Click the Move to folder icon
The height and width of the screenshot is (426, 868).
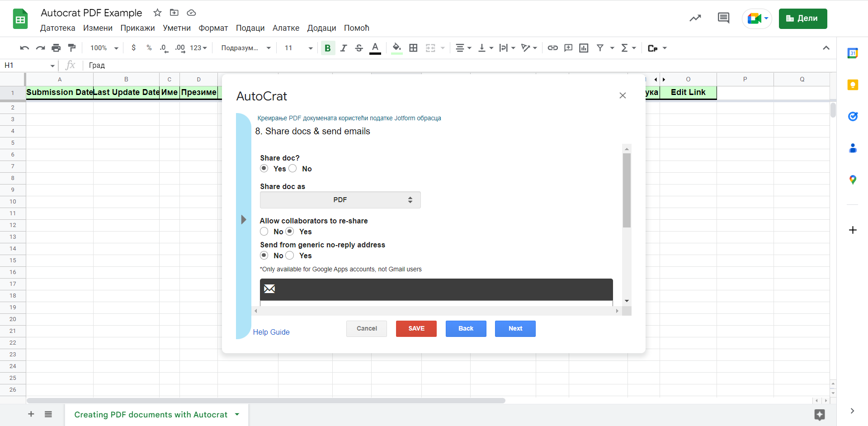[x=174, y=13]
